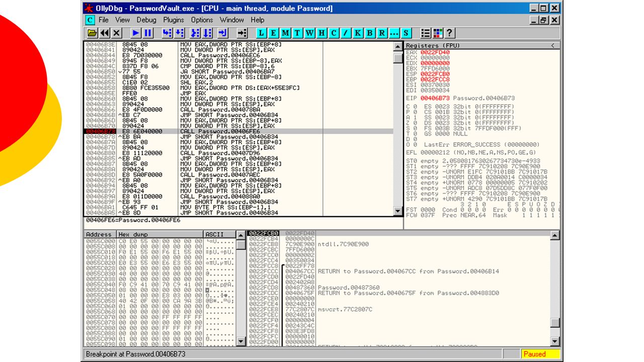
Task: Switch register view with the header arrow
Action: (x=552, y=46)
